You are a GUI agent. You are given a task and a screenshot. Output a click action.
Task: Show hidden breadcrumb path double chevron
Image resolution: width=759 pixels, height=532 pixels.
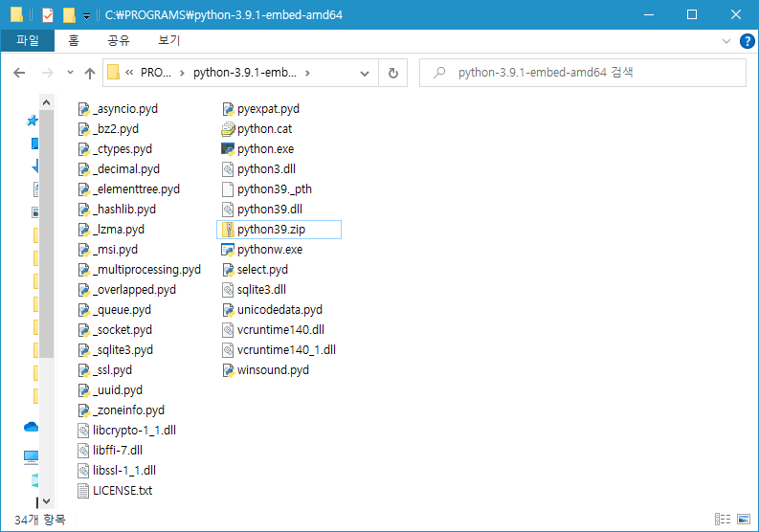(129, 73)
